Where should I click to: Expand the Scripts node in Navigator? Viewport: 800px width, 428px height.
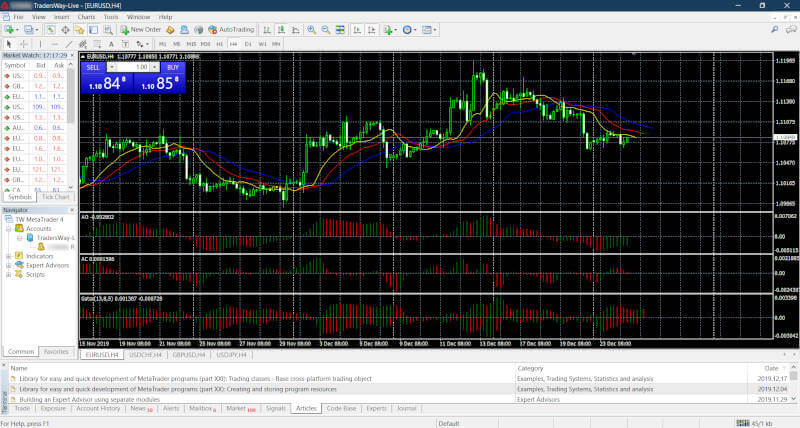(x=8, y=274)
